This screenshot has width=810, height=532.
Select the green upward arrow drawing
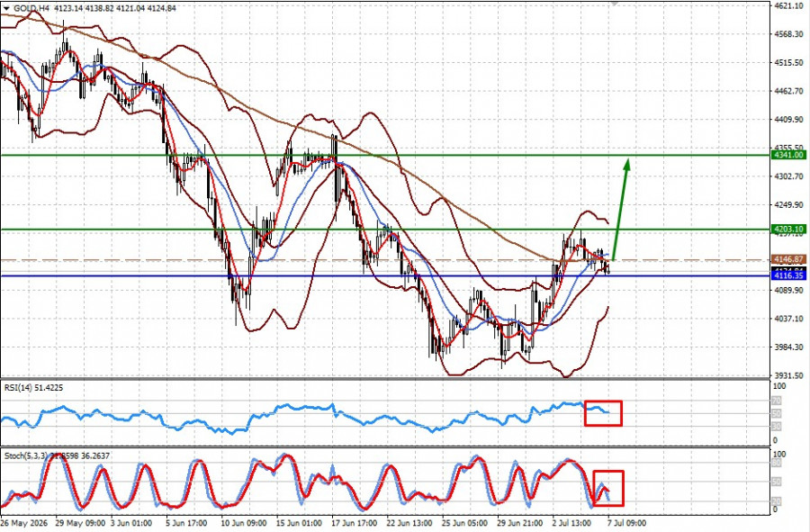(620, 209)
